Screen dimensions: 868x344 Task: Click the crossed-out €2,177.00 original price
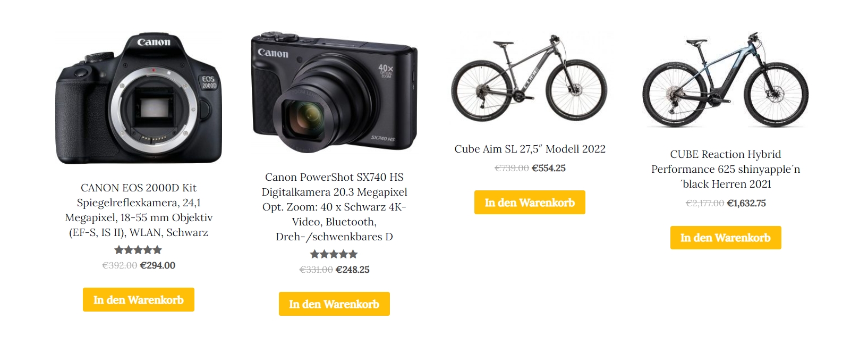coord(705,203)
